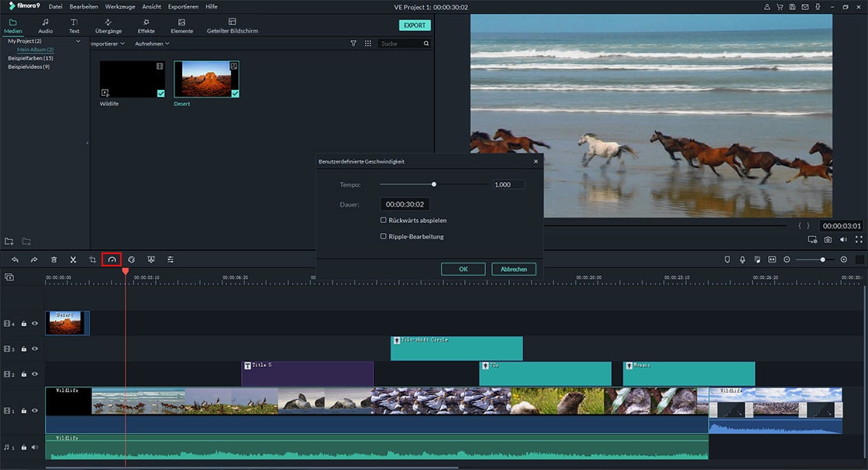Select the scissors split tool
The height and width of the screenshot is (470, 868).
73,259
